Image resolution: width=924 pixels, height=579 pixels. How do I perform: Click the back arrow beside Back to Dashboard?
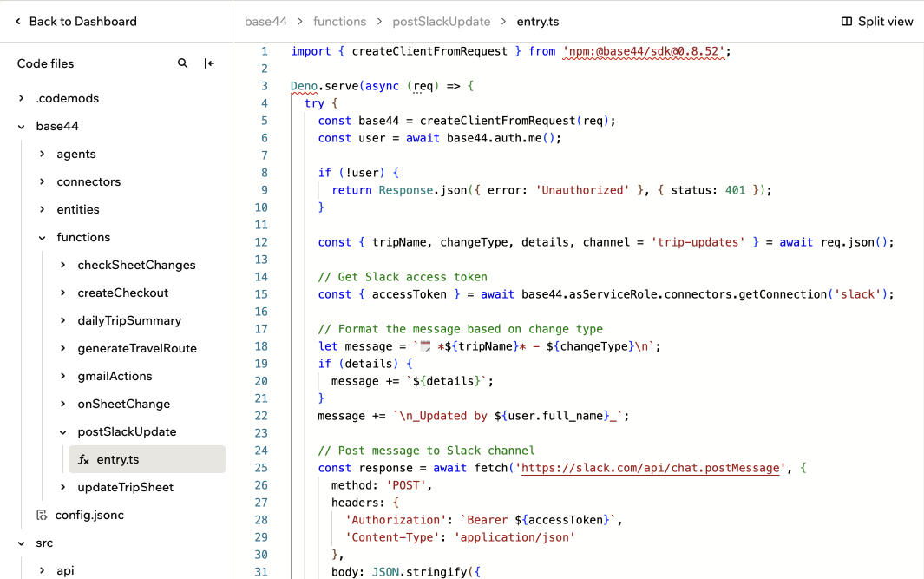(18, 21)
